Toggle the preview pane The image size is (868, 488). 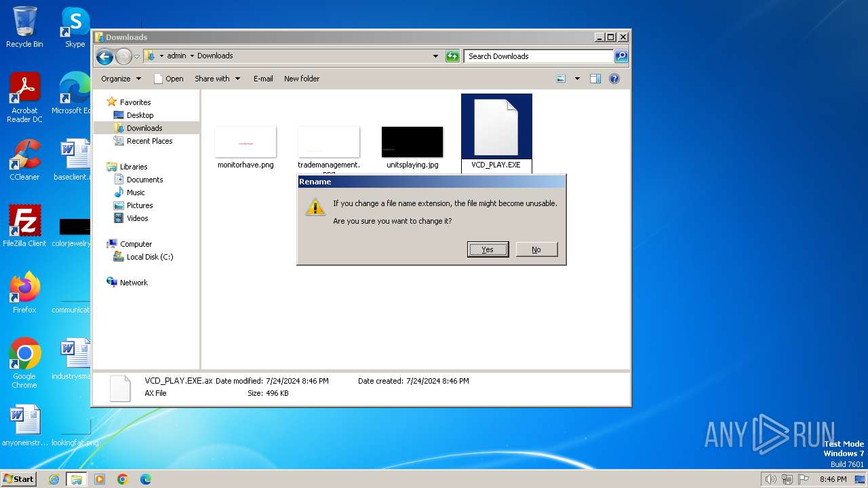point(595,79)
